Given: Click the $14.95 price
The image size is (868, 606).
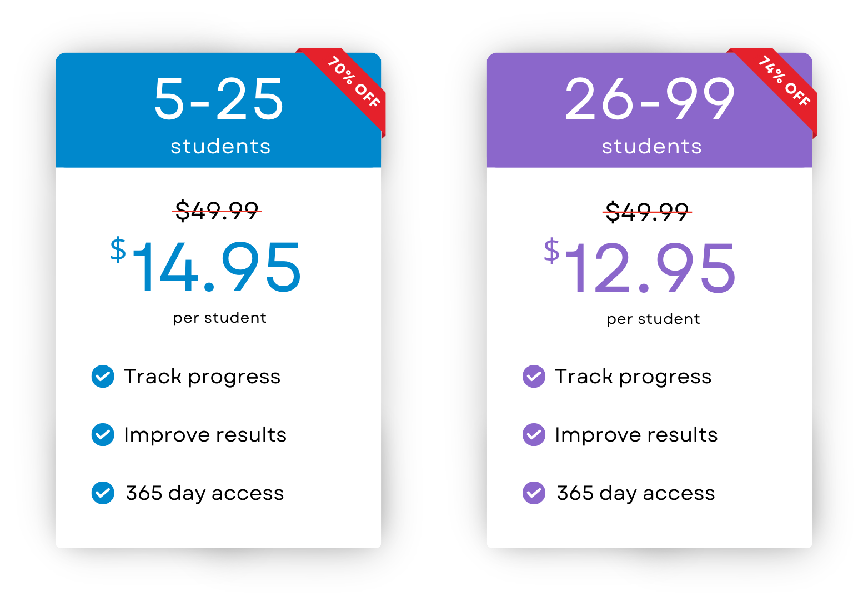Looking at the screenshot, I should pyautogui.click(x=206, y=267).
